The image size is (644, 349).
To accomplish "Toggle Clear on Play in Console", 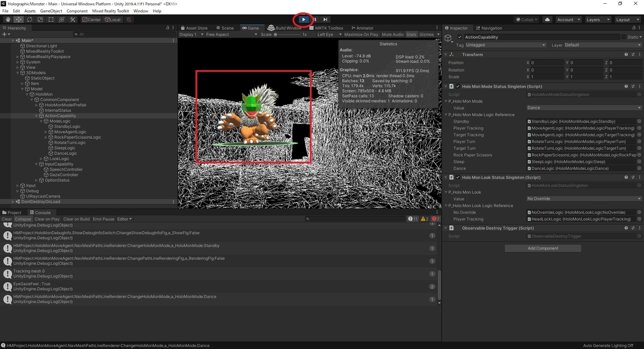I will click(47, 219).
